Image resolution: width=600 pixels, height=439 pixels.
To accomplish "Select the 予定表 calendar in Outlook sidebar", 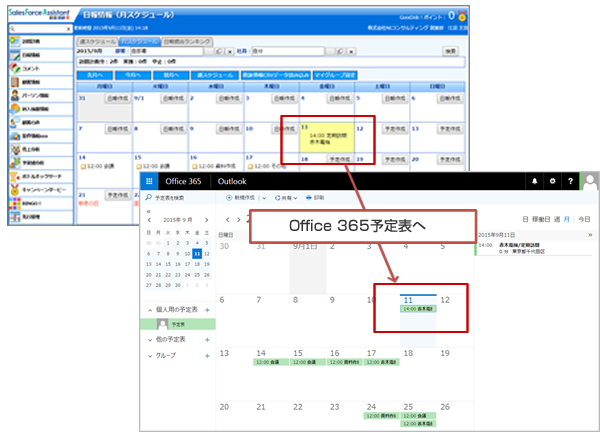I will tap(178, 325).
